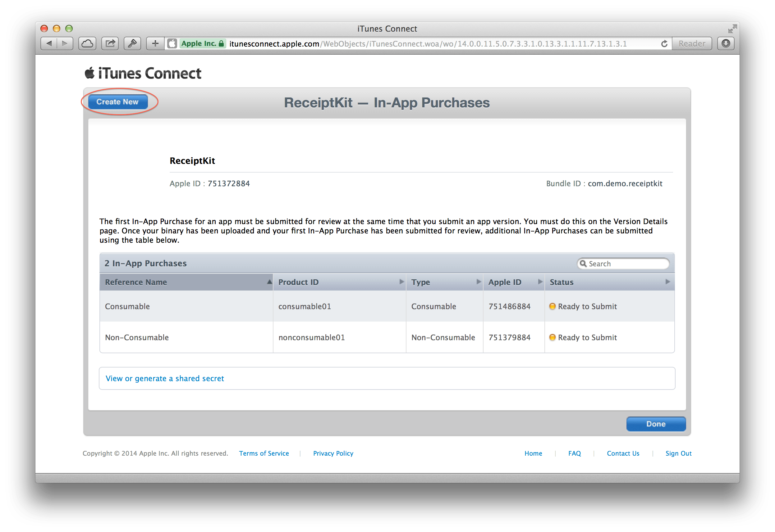Click the blue Done button
Screen dimensions: 775x532
tap(656, 424)
